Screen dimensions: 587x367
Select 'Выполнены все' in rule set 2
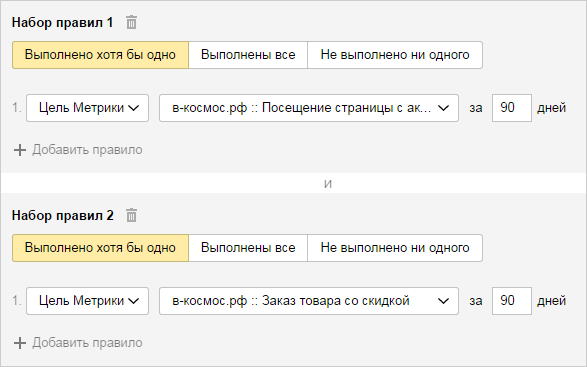tap(248, 248)
